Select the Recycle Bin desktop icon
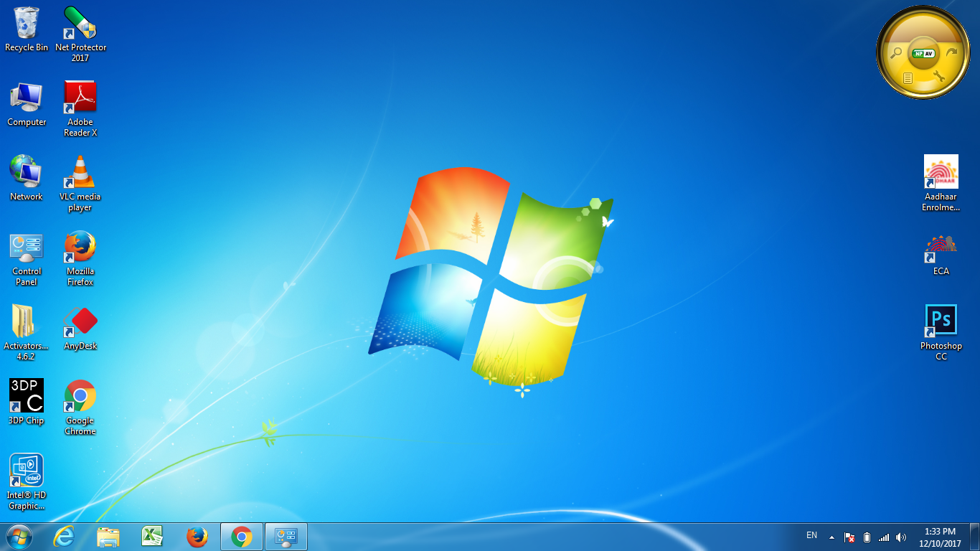Image resolution: width=980 pixels, height=551 pixels. 27,29
